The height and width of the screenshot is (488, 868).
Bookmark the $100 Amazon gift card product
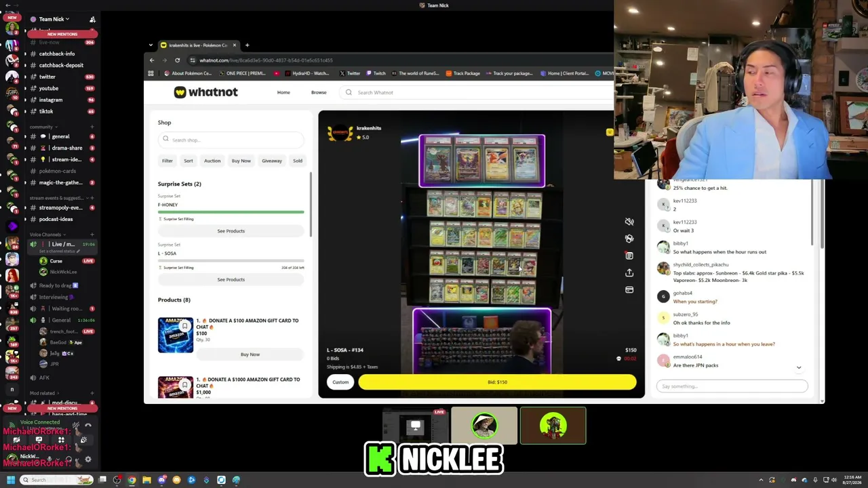(x=184, y=326)
